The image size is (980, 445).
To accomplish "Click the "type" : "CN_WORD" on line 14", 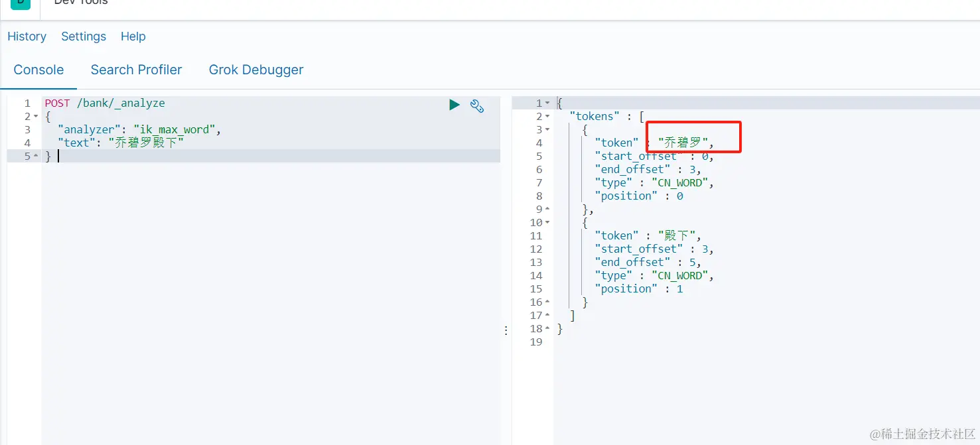I will [x=654, y=275].
